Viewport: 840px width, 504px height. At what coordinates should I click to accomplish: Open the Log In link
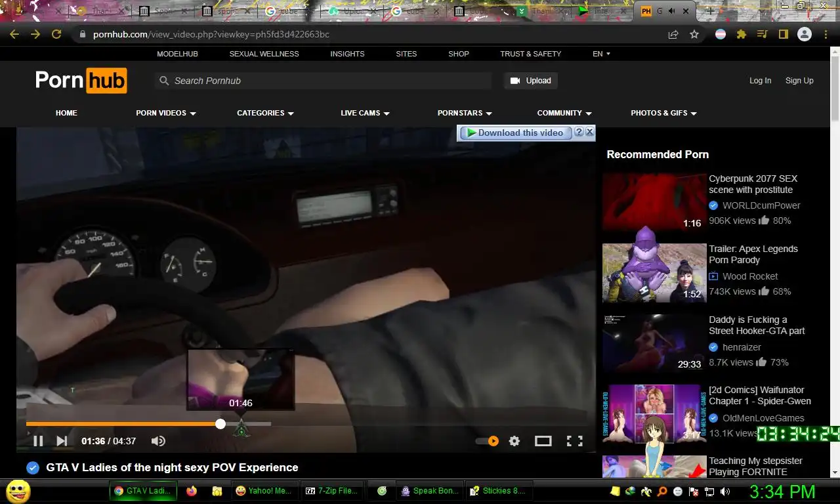tap(760, 81)
